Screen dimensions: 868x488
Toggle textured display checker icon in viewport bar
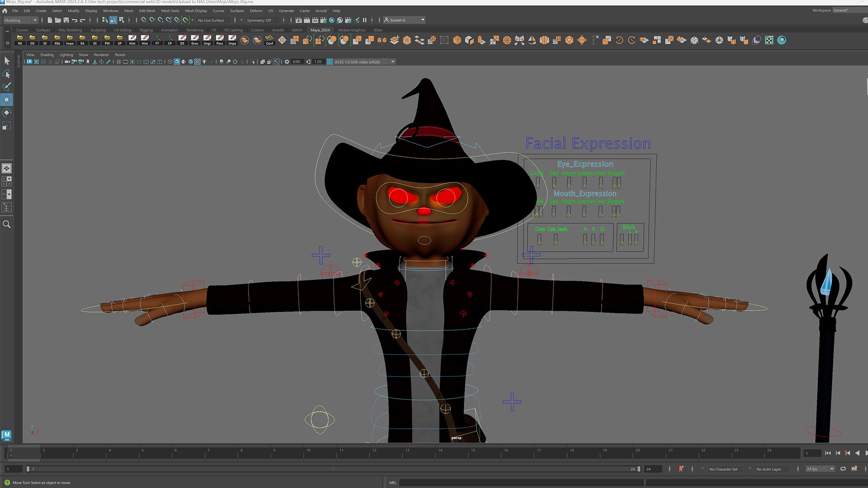click(x=198, y=62)
